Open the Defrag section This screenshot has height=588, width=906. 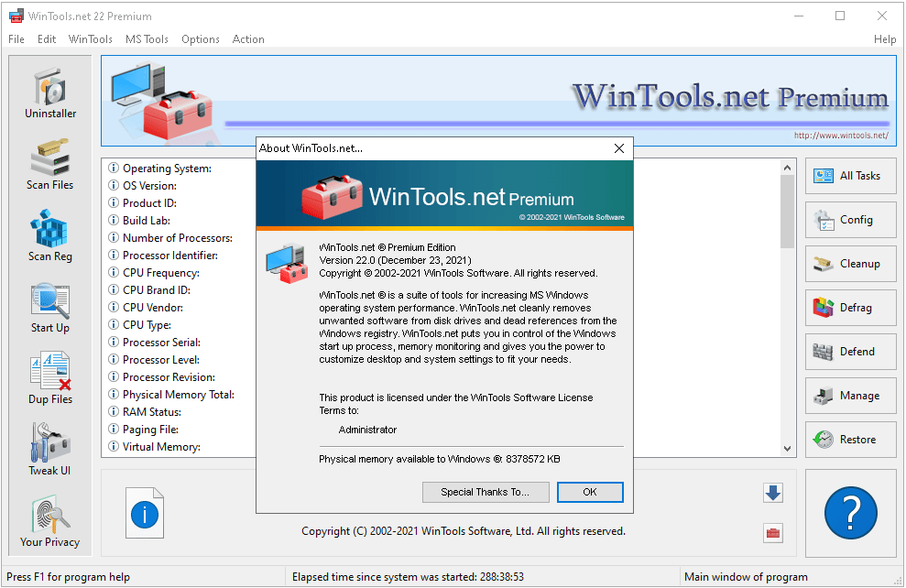coord(850,308)
